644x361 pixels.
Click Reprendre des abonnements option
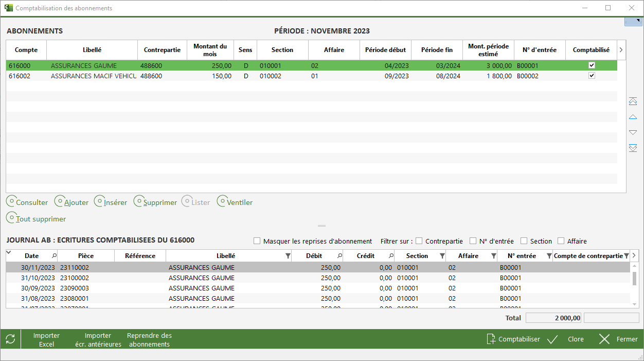click(149, 340)
